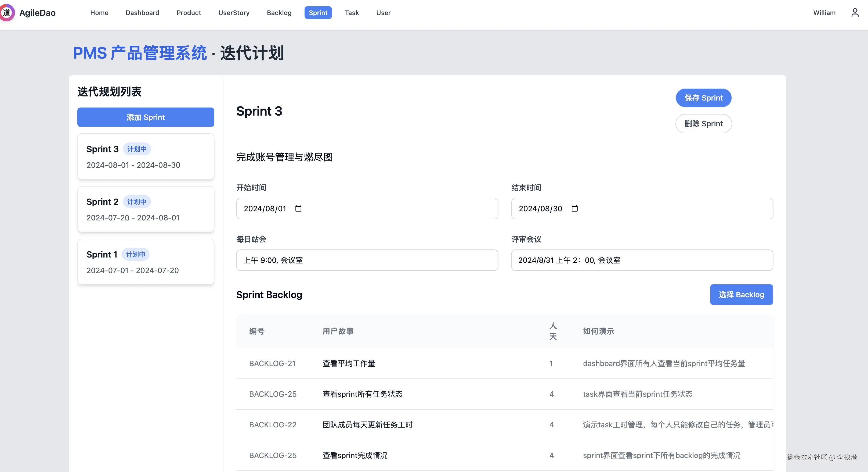The image size is (868, 472).
Task: Save the sprint with 保存 Sprint button
Action: (x=704, y=98)
